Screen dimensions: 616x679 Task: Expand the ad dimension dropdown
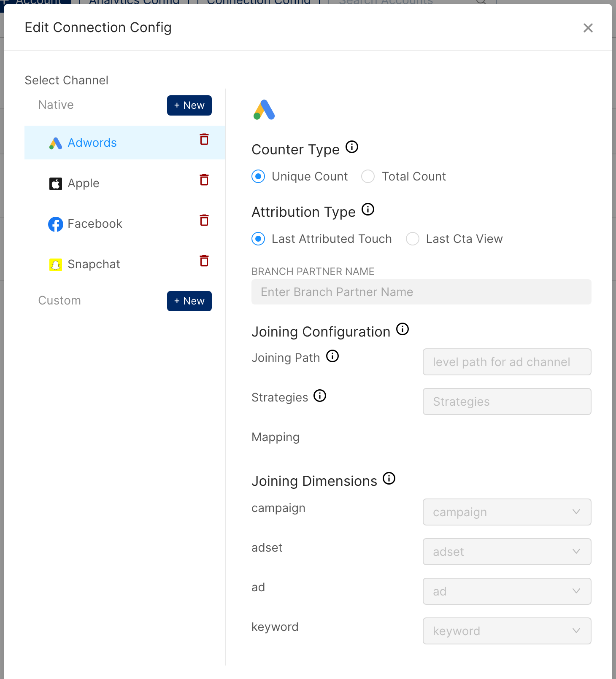[x=507, y=591]
